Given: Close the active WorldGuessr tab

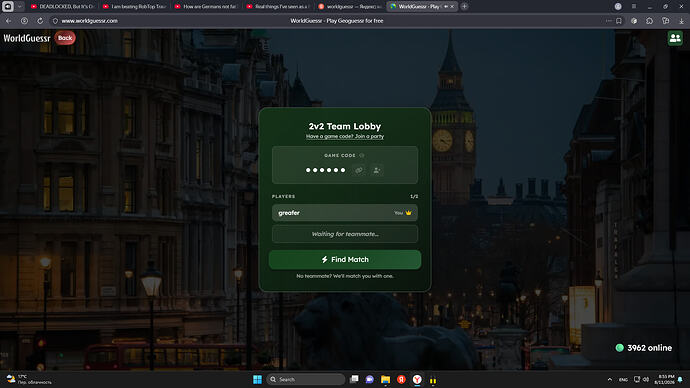Looking at the screenshot, I should [452, 7].
